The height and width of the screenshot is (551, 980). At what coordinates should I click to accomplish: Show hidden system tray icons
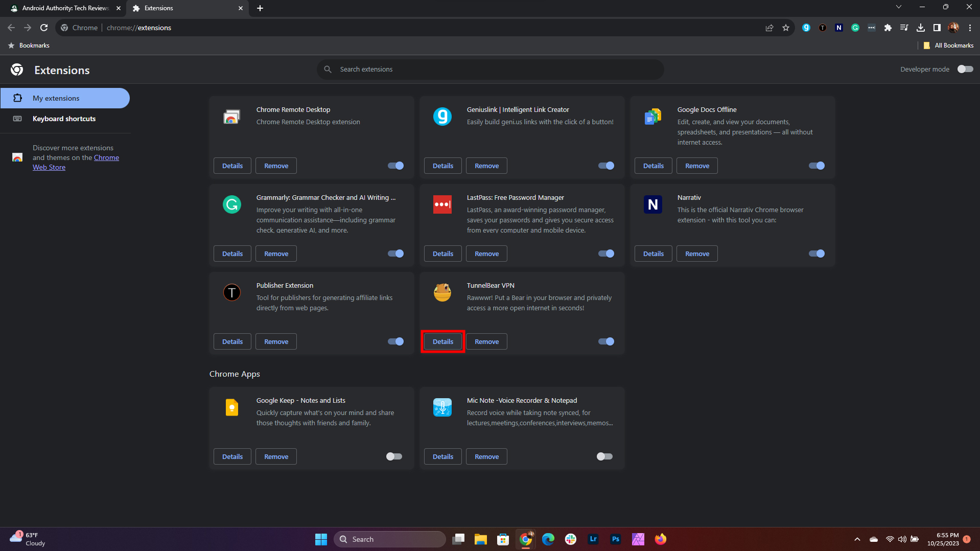click(857, 539)
